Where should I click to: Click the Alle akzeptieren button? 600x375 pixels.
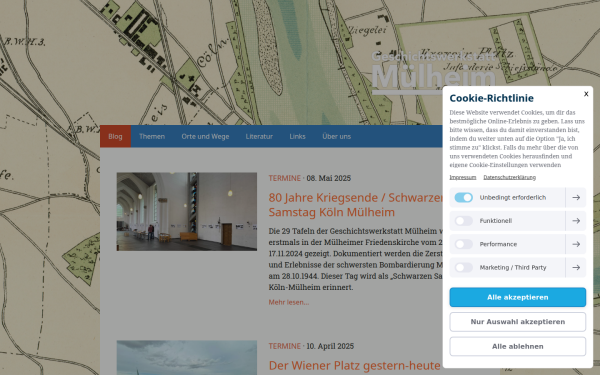pyautogui.click(x=517, y=297)
